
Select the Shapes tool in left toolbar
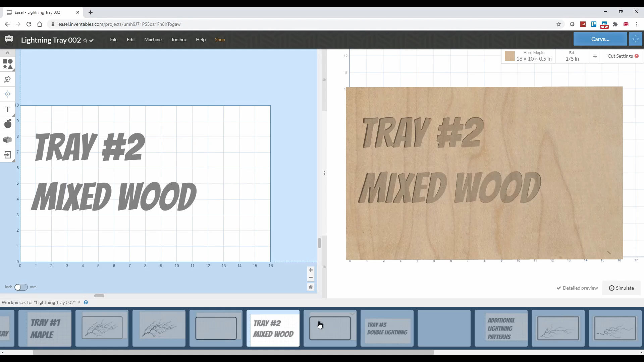[7, 64]
